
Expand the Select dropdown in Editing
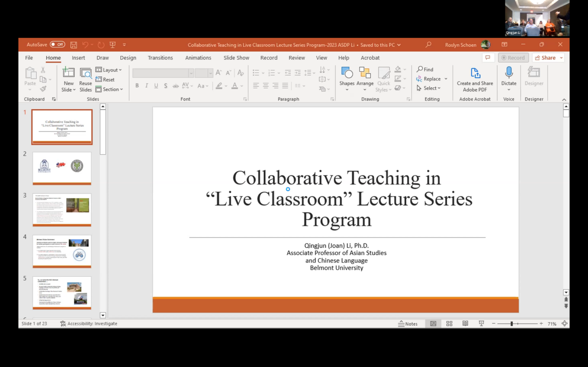tap(429, 88)
